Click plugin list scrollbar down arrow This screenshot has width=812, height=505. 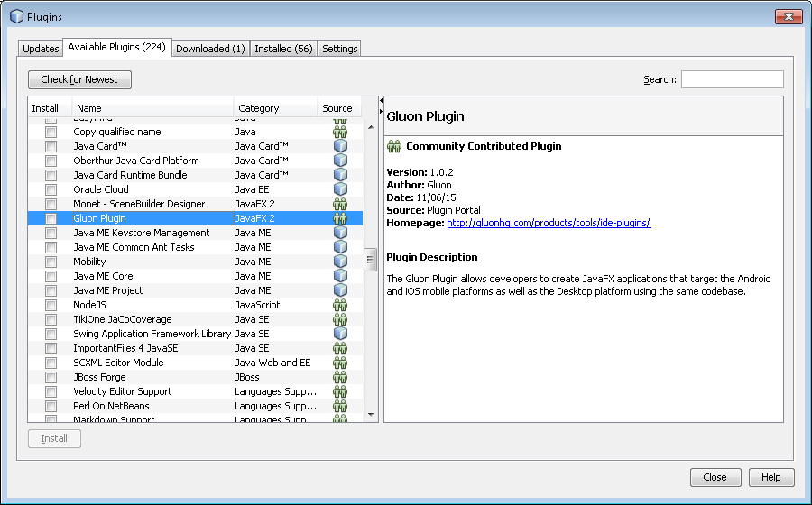pos(371,415)
